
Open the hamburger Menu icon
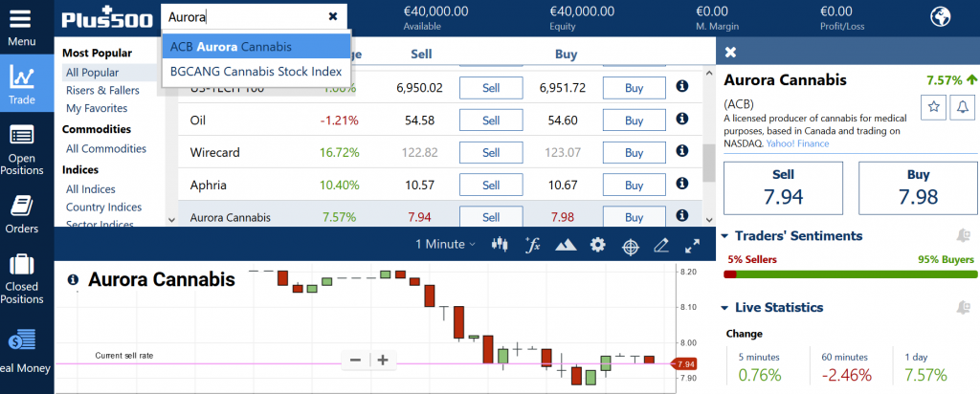21,17
